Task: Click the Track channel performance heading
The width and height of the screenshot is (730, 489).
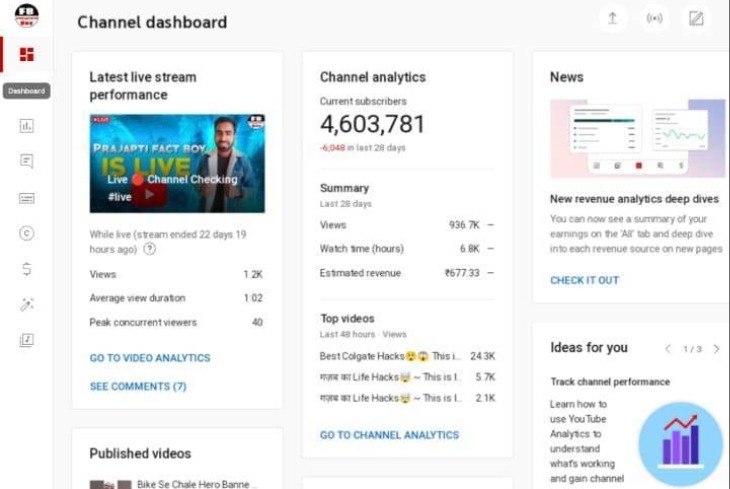Action: point(610,382)
